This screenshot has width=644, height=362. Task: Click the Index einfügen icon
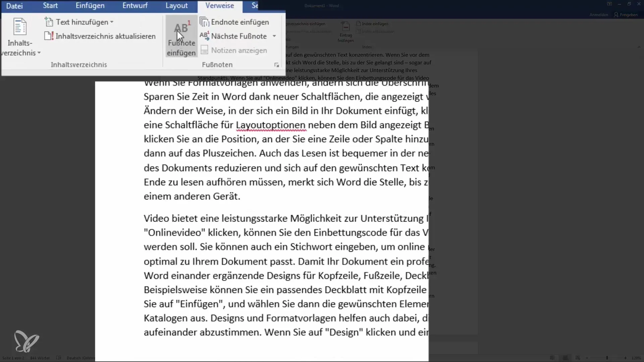pos(372,23)
